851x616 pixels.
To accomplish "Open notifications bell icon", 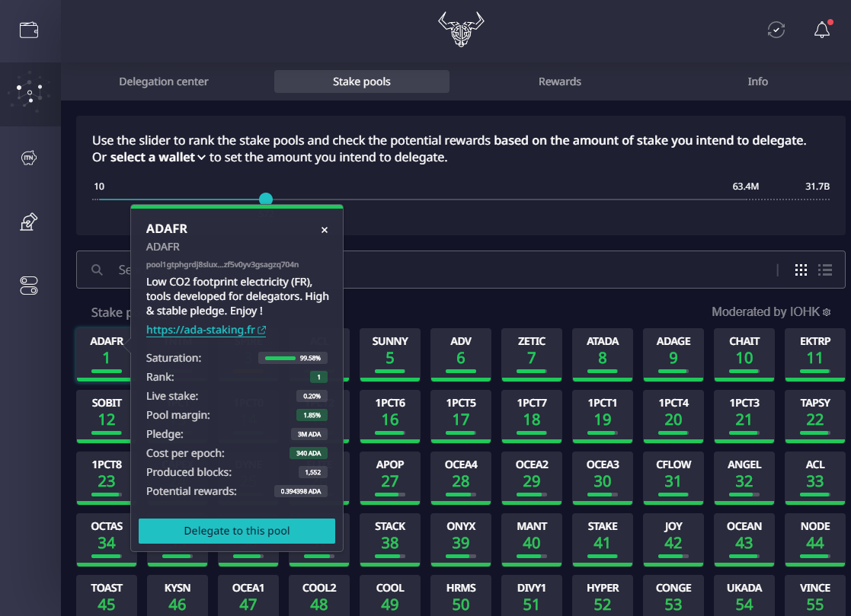I will tap(822, 29).
